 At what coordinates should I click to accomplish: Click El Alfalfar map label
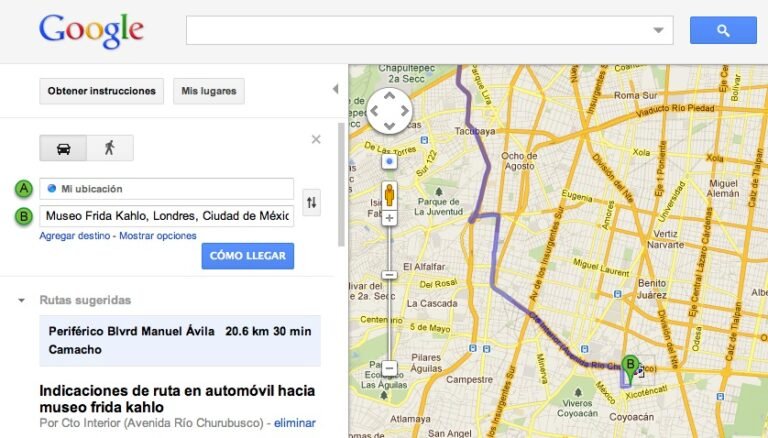click(424, 267)
